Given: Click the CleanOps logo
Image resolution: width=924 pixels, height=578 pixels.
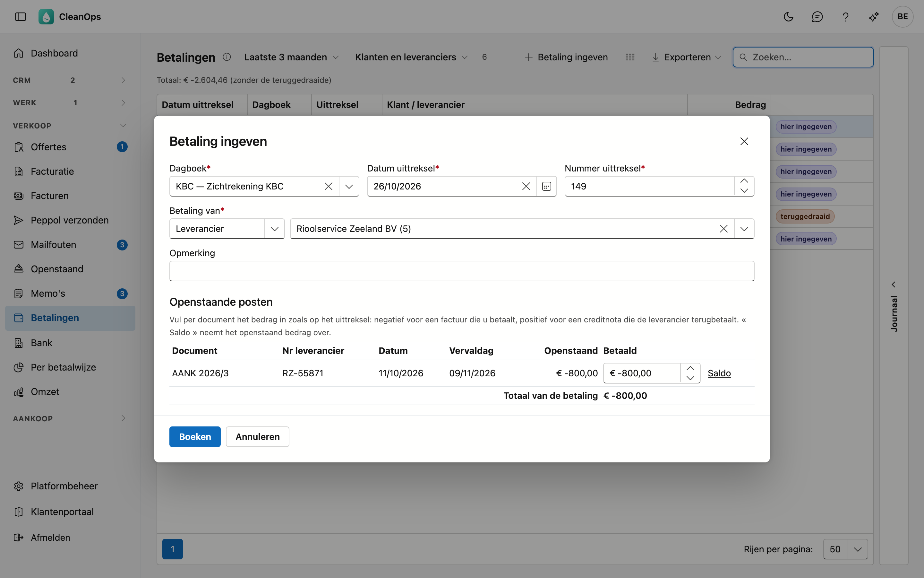Looking at the screenshot, I should pyautogui.click(x=46, y=16).
